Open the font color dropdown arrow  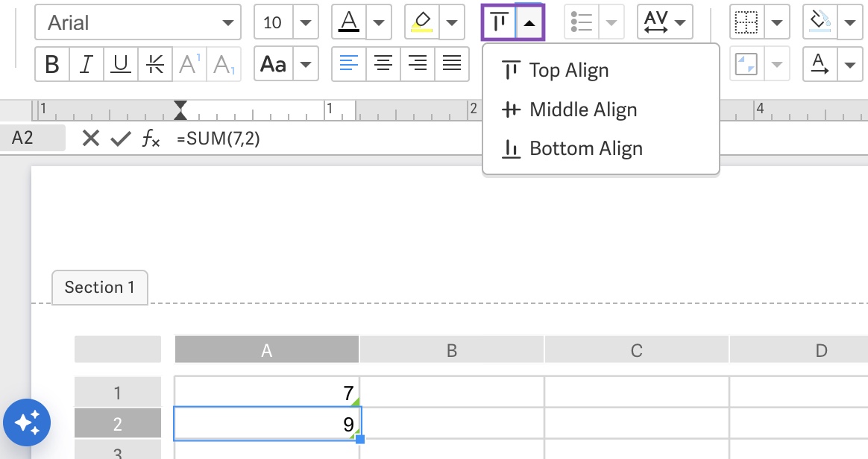(379, 22)
